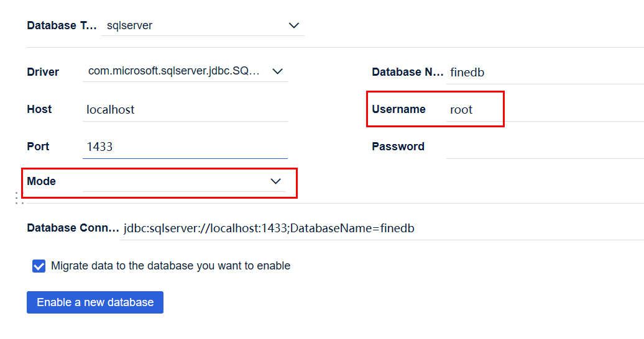Click the Database Name field with finedb

(544, 73)
